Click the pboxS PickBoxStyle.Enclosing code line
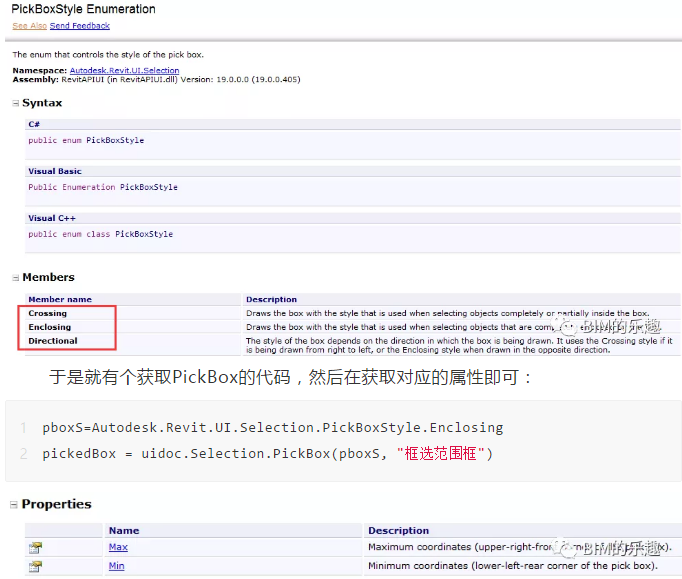 [273, 428]
